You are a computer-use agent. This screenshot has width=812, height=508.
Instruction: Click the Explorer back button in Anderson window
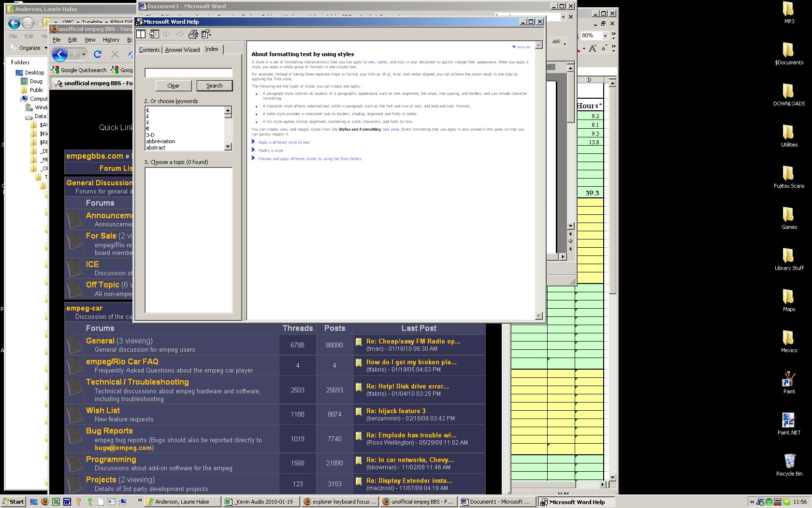coord(14,23)
